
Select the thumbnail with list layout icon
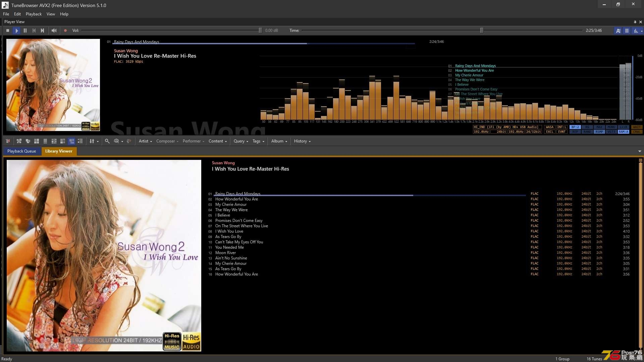tap(63, 141)
